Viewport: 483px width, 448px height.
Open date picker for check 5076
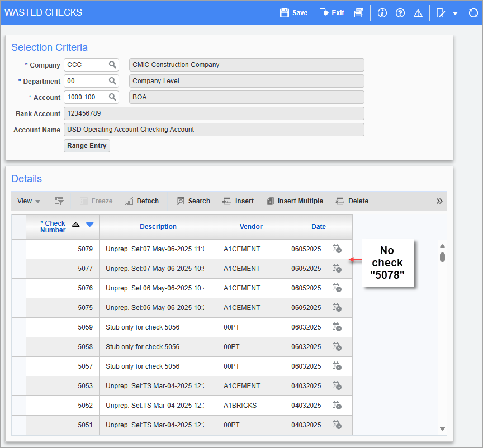pos(337,288)
